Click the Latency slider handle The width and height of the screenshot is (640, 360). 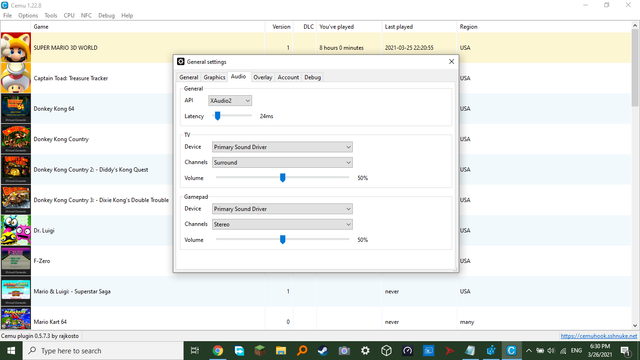218,116
